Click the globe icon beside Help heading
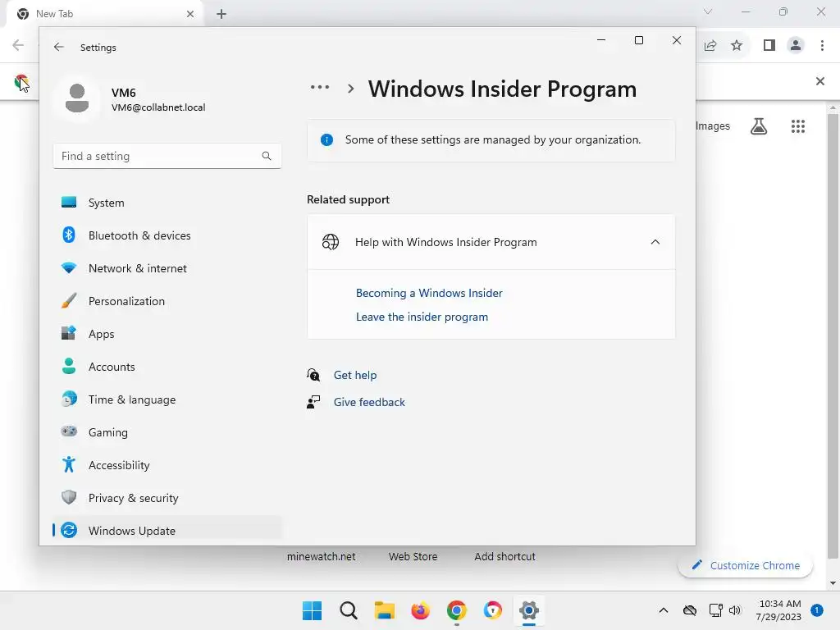This screenshot has width=840, height=630. (x=330, y=242)
